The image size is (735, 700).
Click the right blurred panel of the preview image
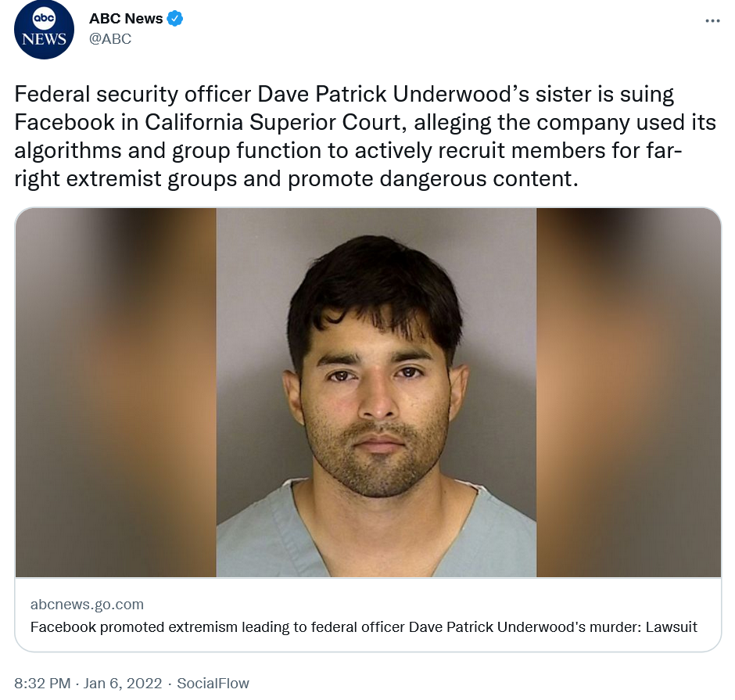(629, 393)
